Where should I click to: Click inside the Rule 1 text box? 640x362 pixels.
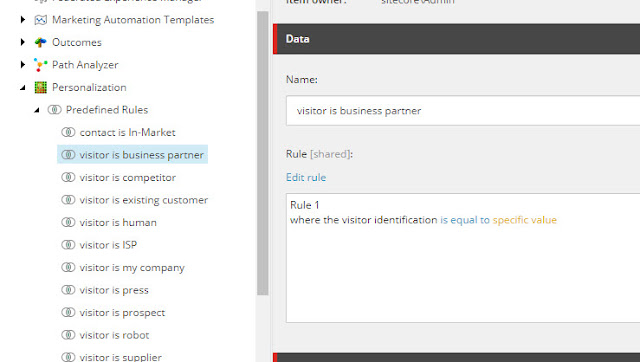coord(463,258)
